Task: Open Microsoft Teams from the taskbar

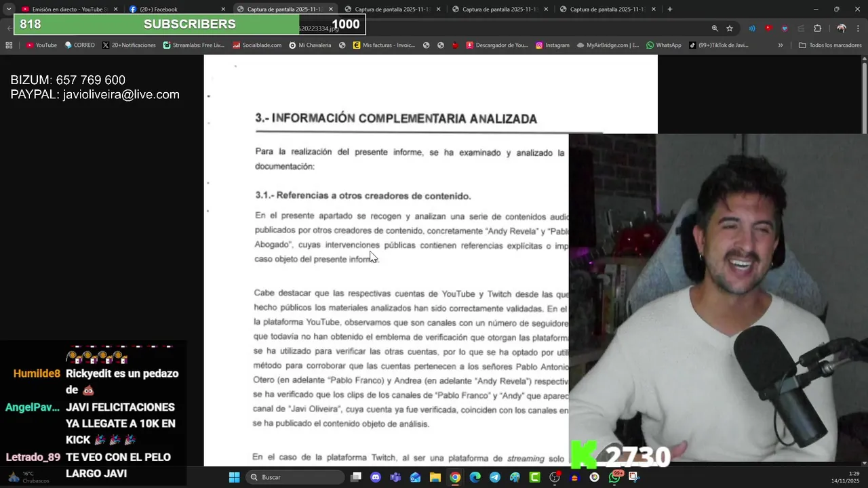Action: tap(395, 477)
